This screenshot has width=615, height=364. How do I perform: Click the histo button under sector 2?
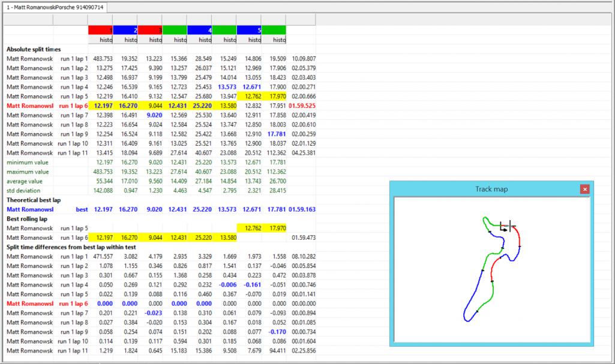[x=125, y=40]
